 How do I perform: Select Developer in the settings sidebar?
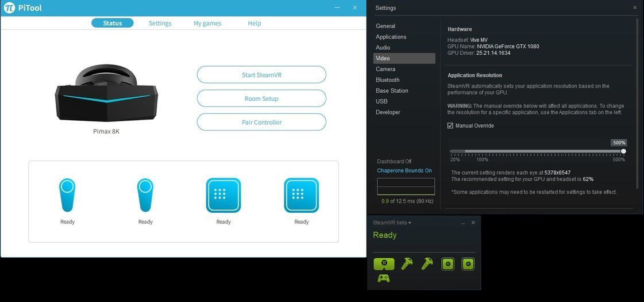(x=388, y=112)
